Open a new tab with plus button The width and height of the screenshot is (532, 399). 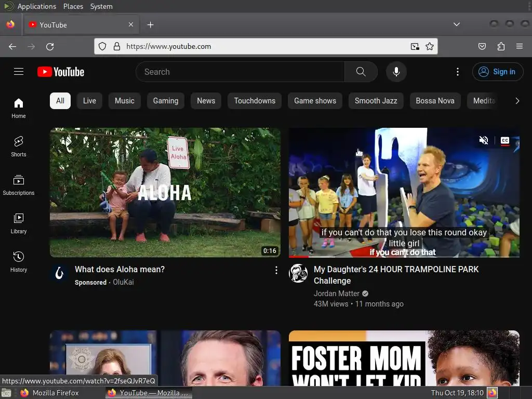coord(150,25)
